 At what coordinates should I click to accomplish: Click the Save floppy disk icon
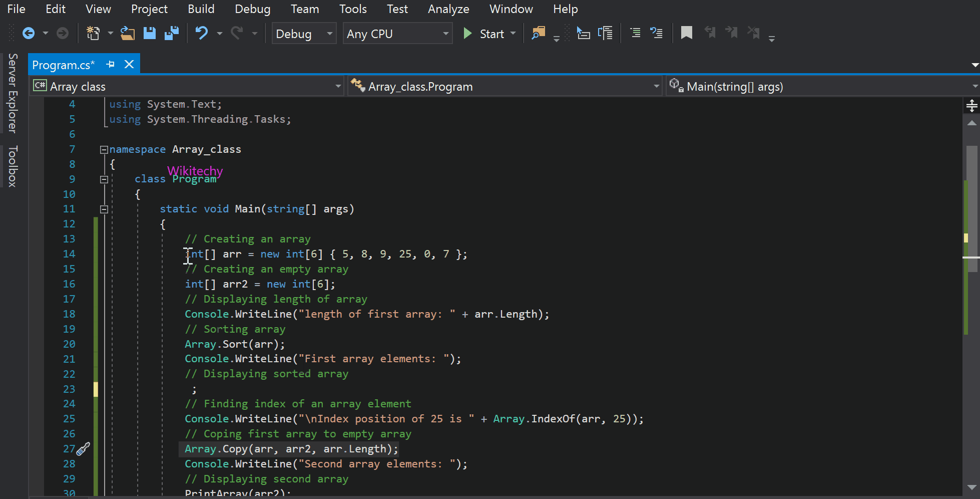(x=149, y=34)
